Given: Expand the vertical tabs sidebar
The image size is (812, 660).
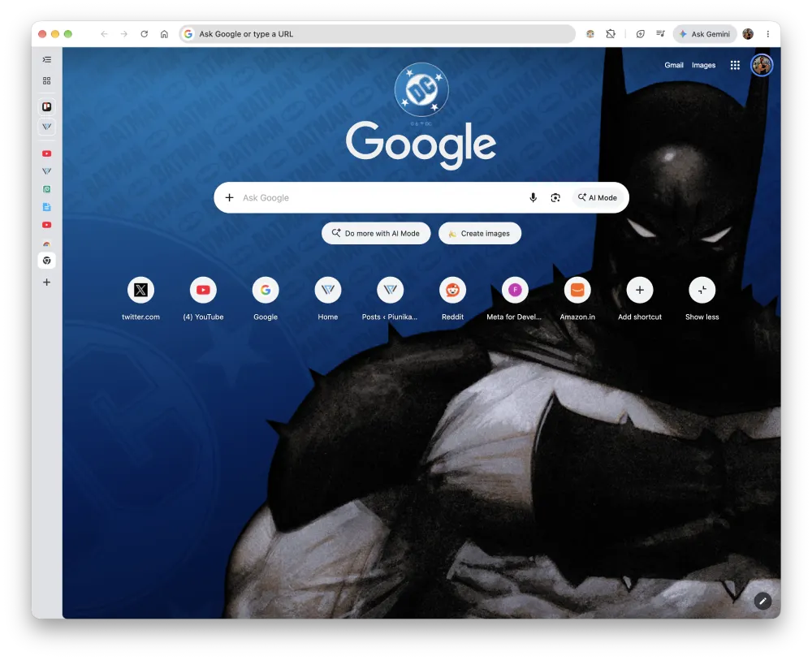Looking at the screenshot, I should coord(46,59).
